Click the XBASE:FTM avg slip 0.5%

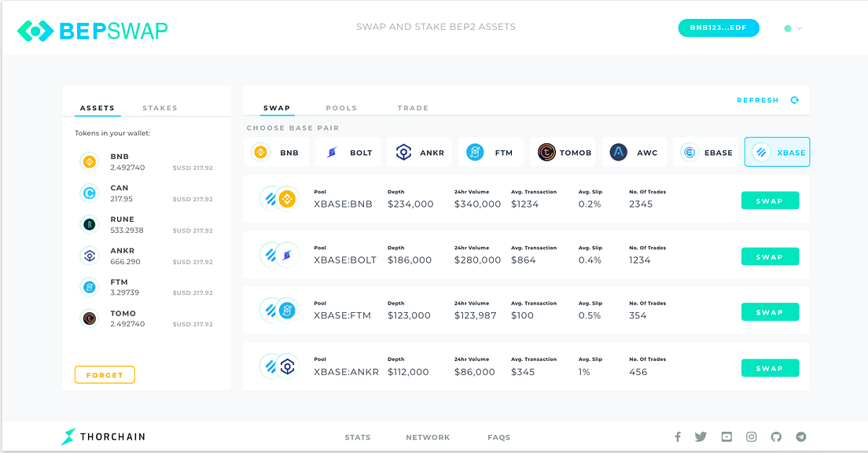[590, 315]
